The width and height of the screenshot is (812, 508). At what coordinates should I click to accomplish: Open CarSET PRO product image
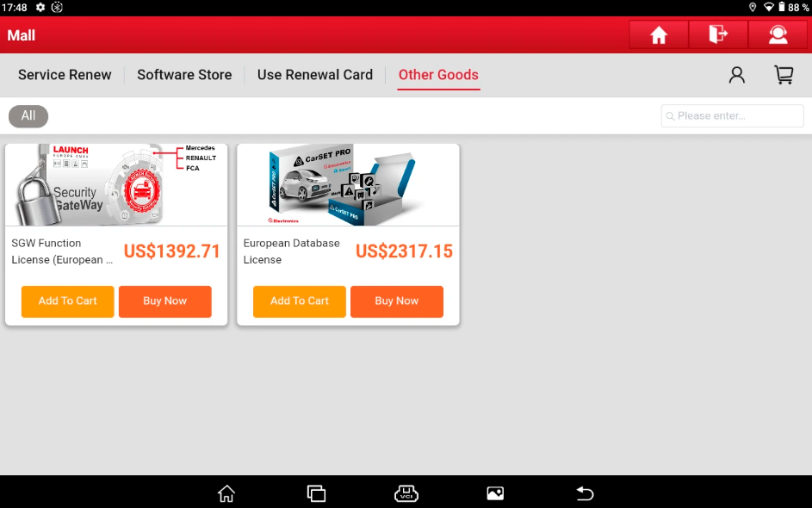[348, 185]
